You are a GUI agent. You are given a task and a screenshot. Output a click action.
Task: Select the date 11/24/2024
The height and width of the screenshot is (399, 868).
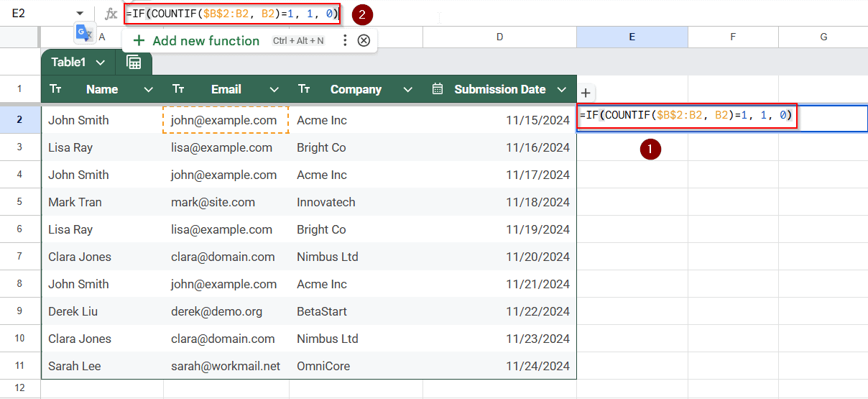[499, 366]
